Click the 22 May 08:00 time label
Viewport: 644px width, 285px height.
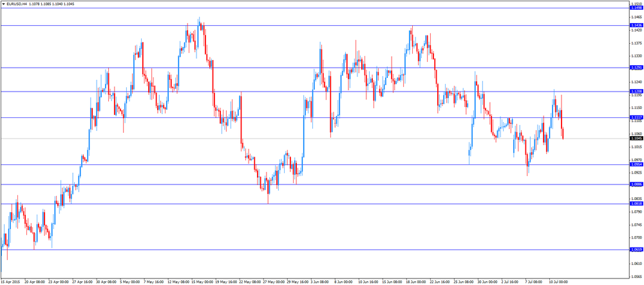251,282
